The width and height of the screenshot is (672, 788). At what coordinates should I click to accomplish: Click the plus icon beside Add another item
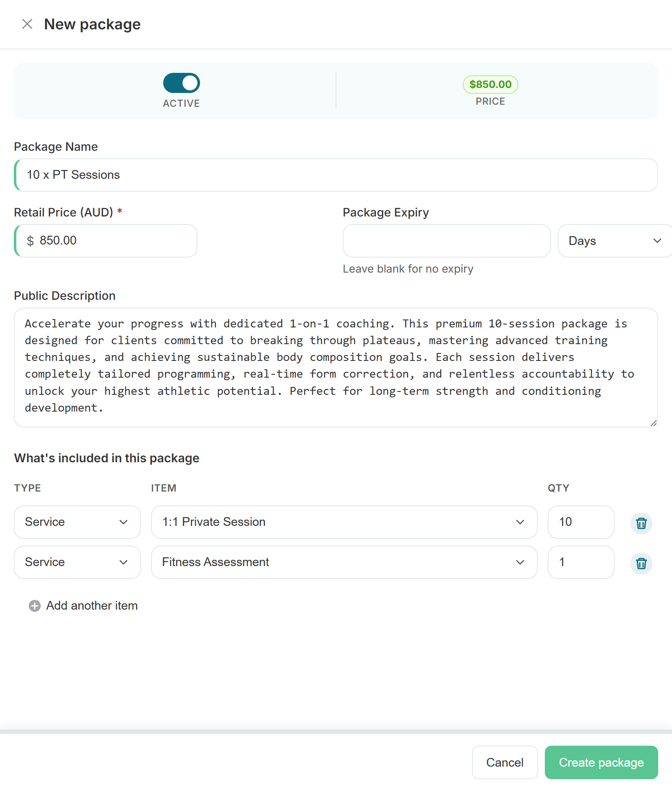point(35,606)
